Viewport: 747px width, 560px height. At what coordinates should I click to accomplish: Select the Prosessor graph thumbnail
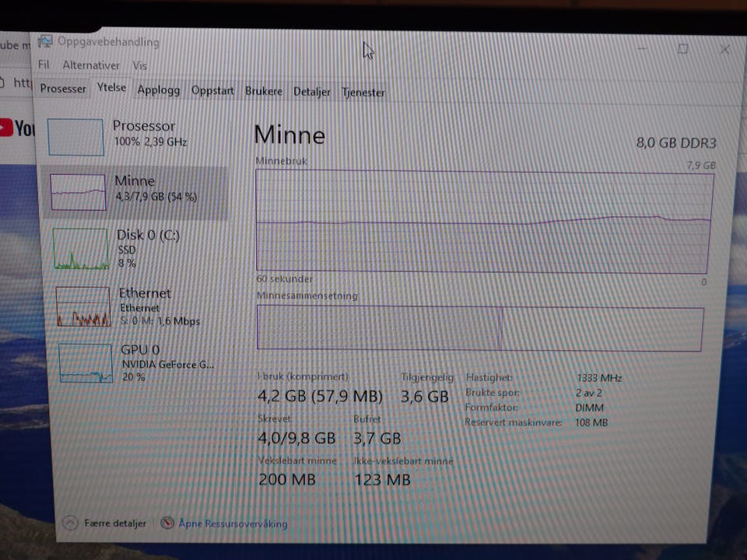coord(75,137)
